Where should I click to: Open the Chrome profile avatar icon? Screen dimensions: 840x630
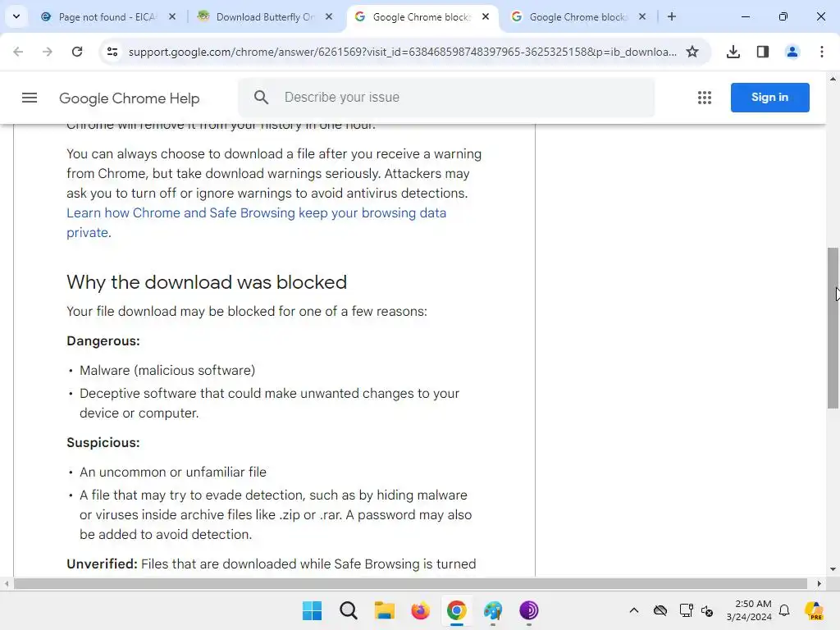(x=792, y=52)
